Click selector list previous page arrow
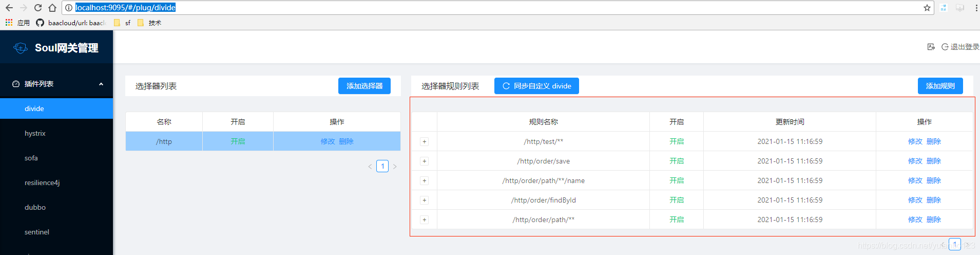Image resolution: width=980 pixels, height=255 pixels. [370, 166]
